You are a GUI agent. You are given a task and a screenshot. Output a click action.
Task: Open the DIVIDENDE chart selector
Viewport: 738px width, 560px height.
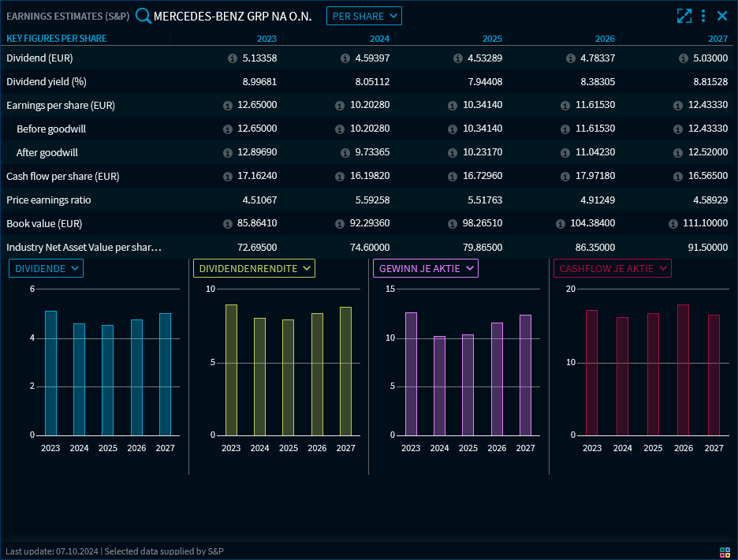(x=46, y=269)
